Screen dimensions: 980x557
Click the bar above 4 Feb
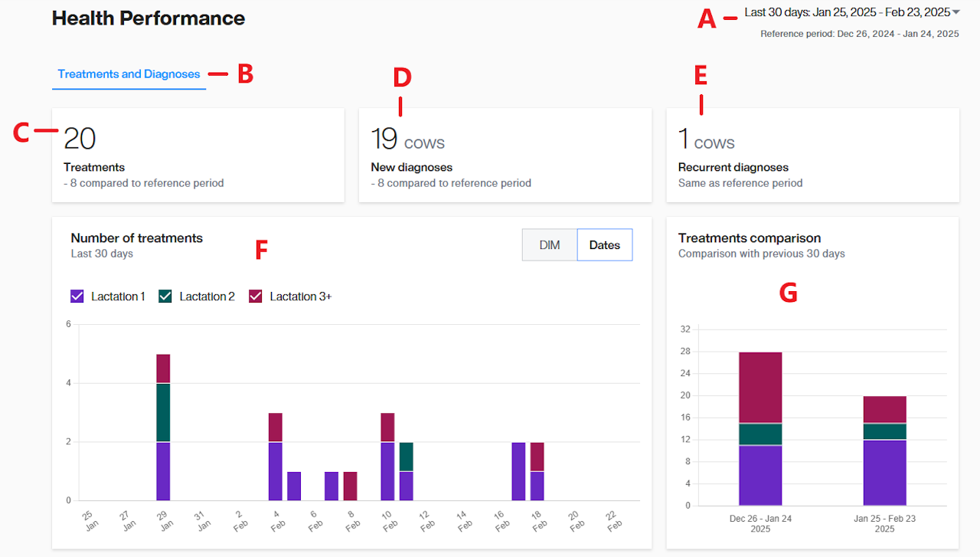pyautogui.click(x=276, y=457)
